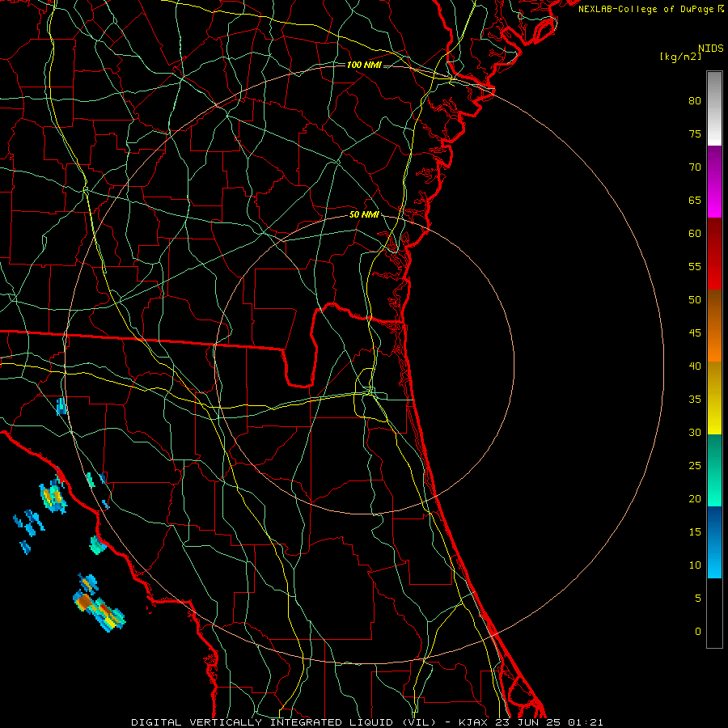The height and width of the screenshot is (728, 728).
Task: Click the 23 JUN 25 01:21 timestamp
Action: point(551,722)
